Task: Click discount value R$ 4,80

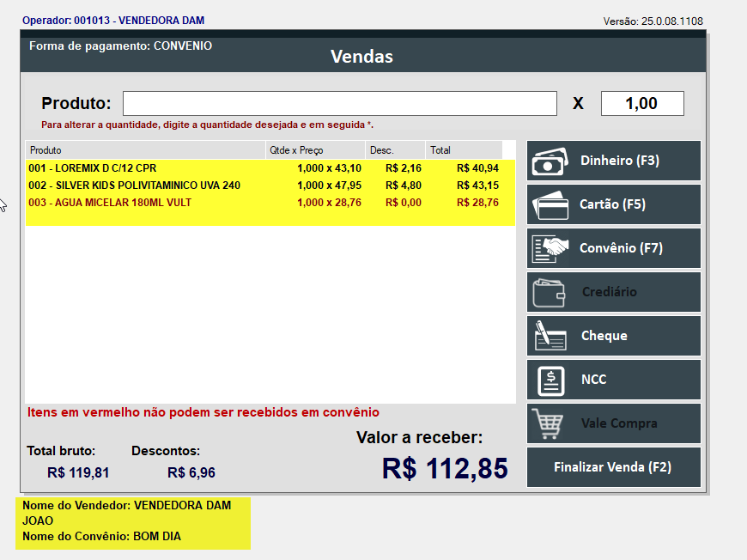Action: click(x=404, y=186)
